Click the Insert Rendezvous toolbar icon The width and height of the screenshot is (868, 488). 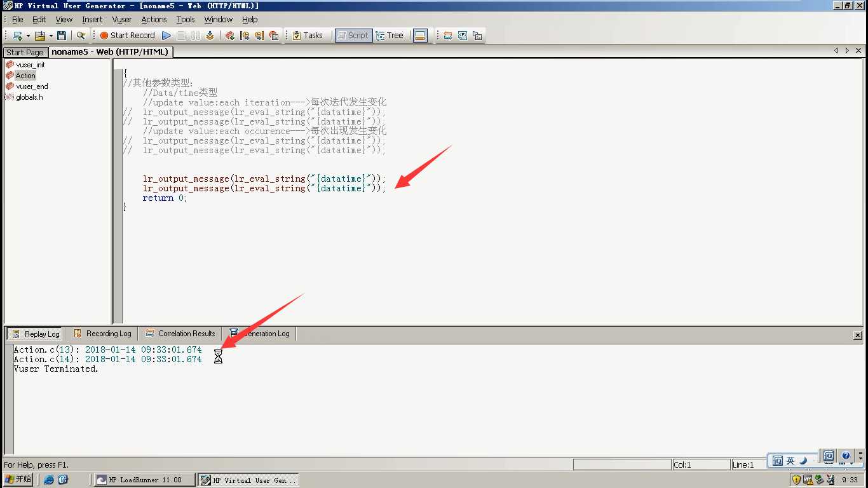tap(274, 36)
